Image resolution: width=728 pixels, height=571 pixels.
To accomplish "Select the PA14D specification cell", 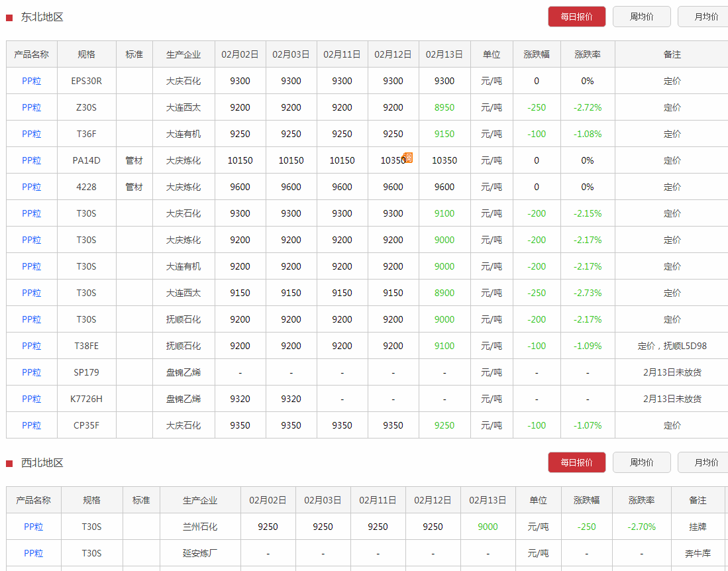I will [86, 160].
